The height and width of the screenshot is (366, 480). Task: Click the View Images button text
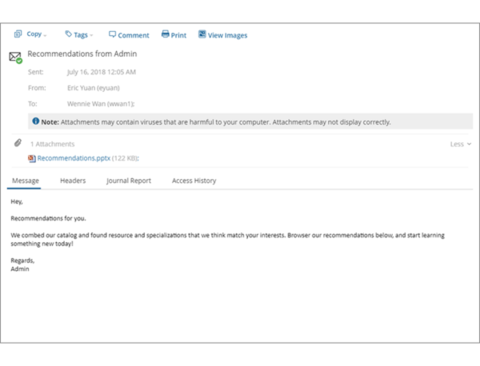(228, 35)
